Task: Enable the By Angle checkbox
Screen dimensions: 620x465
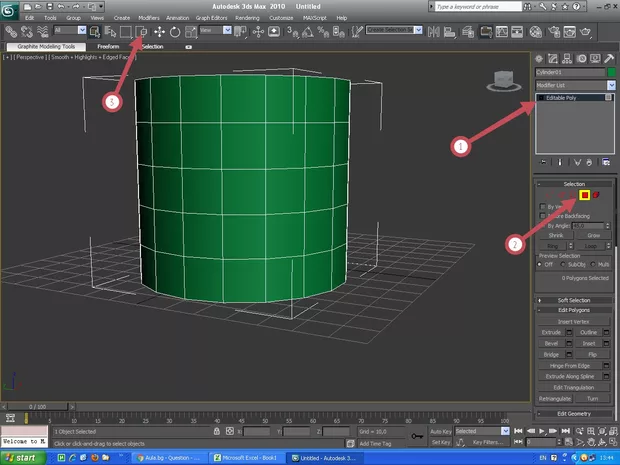Action: click(x=543, y=226)
